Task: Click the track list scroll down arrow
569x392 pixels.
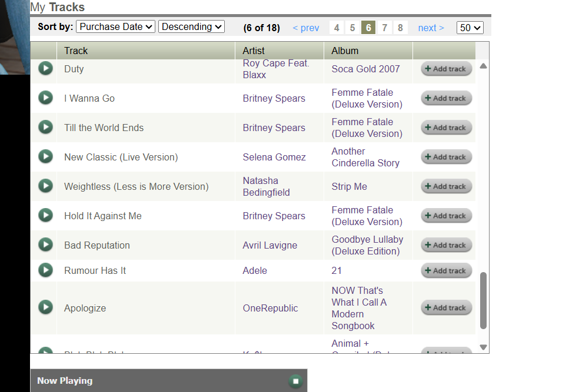Action: click(483, 347)
